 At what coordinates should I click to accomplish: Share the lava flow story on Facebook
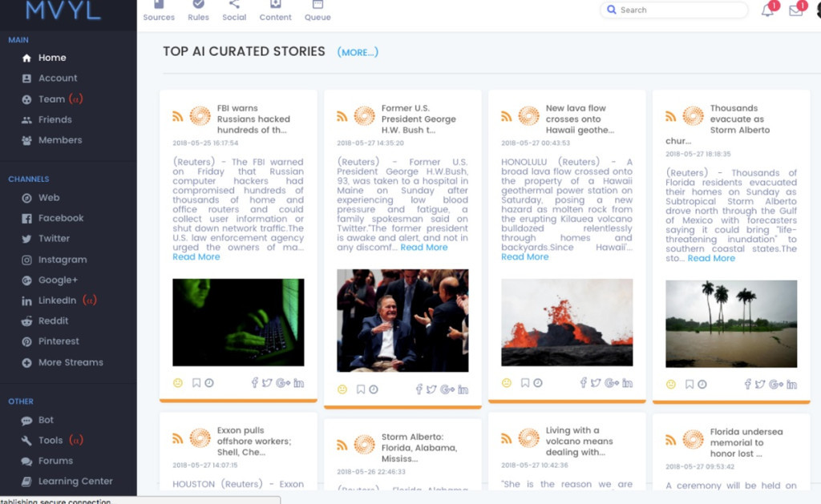[x=583, y=383]
